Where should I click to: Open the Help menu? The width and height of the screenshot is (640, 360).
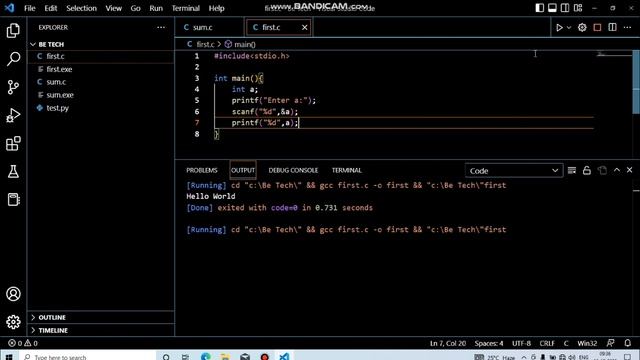[x=217, y=8]
